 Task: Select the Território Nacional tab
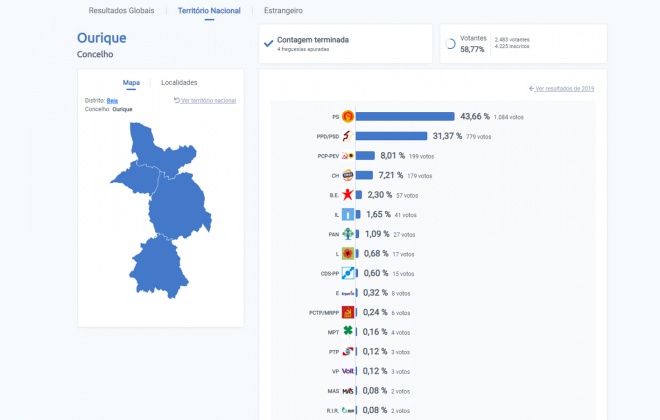pyautogui.click(x=209, y=11)
